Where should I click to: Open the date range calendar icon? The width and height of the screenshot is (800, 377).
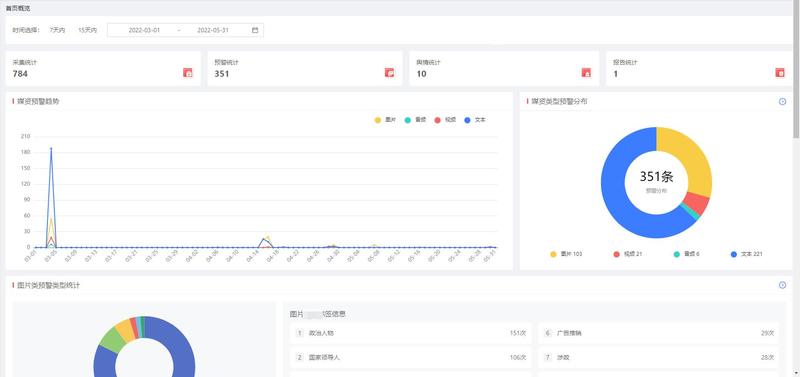coord(255,30)
